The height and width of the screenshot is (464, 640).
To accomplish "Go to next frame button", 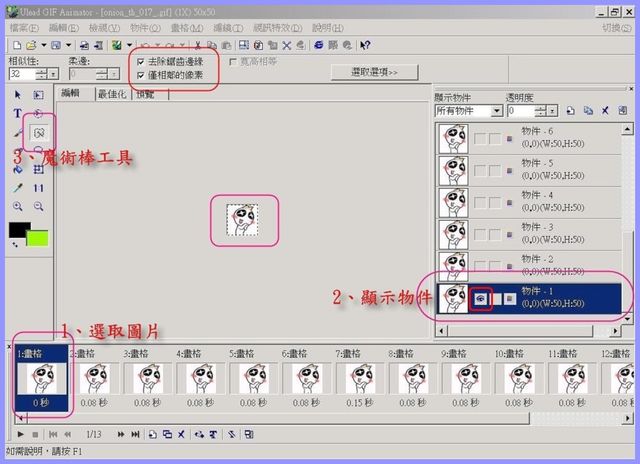I will click(x=121, y=435).
